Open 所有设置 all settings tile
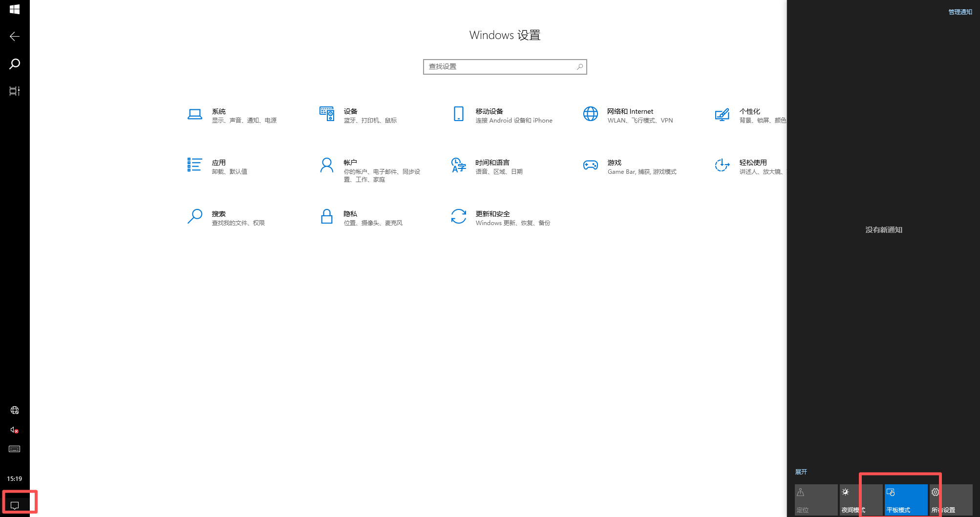The height and width of the screenshot is (517, 980). [951, 499]
